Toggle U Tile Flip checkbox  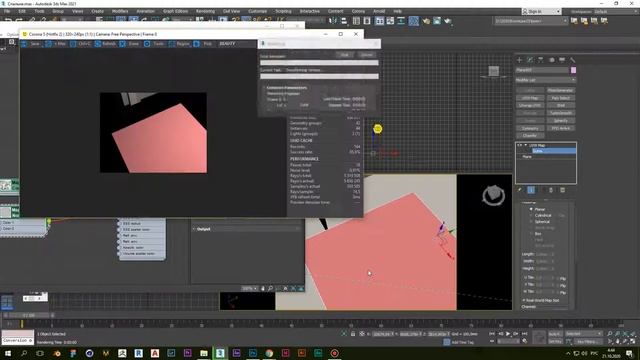(559, 278)
